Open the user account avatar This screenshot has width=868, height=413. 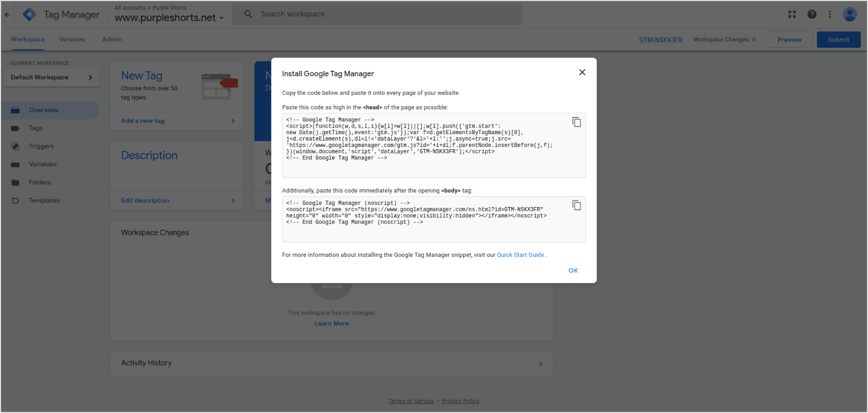pyautogui.click(x=850, y=14)
